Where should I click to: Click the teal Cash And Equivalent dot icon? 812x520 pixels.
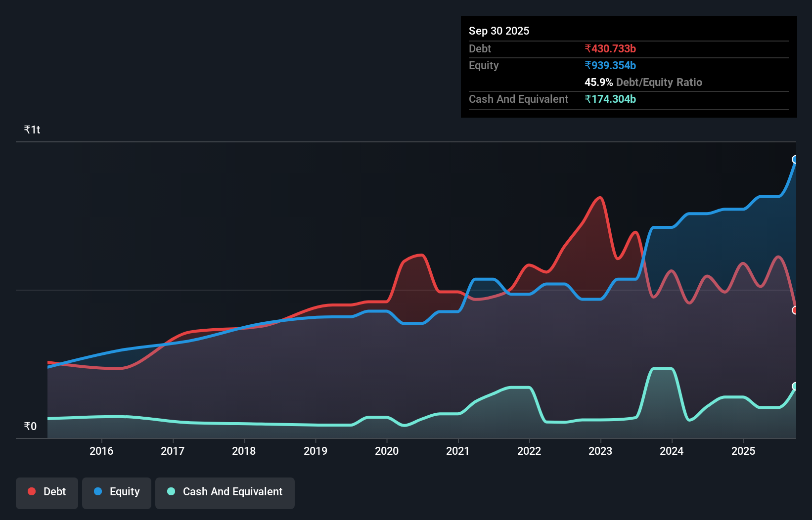[x=170, y=491]
